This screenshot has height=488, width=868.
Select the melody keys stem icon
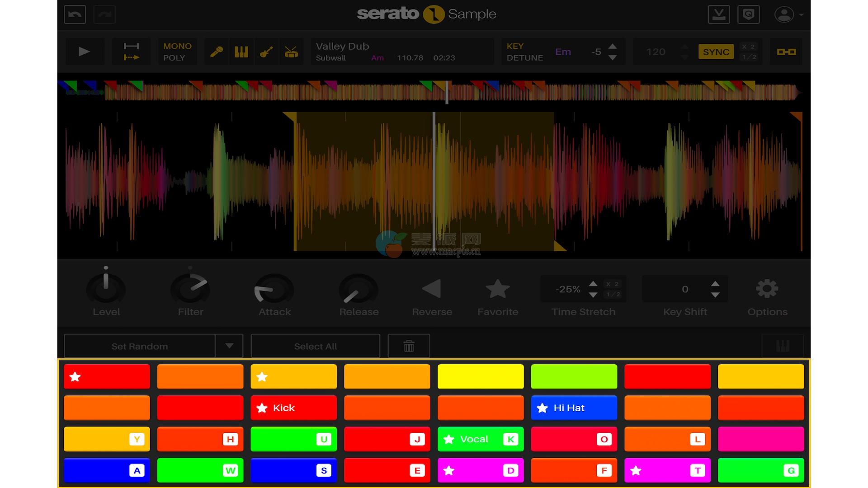coord(241,52)
